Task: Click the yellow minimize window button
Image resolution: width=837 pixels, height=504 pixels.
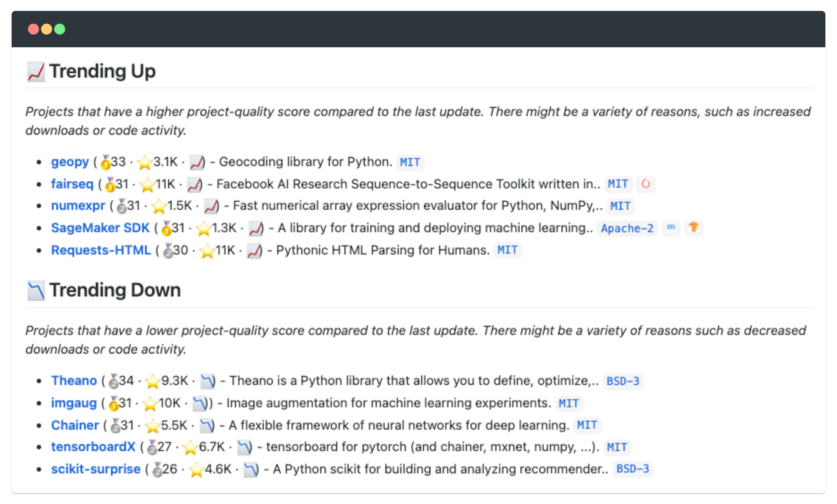Action: tap(47, 29)
